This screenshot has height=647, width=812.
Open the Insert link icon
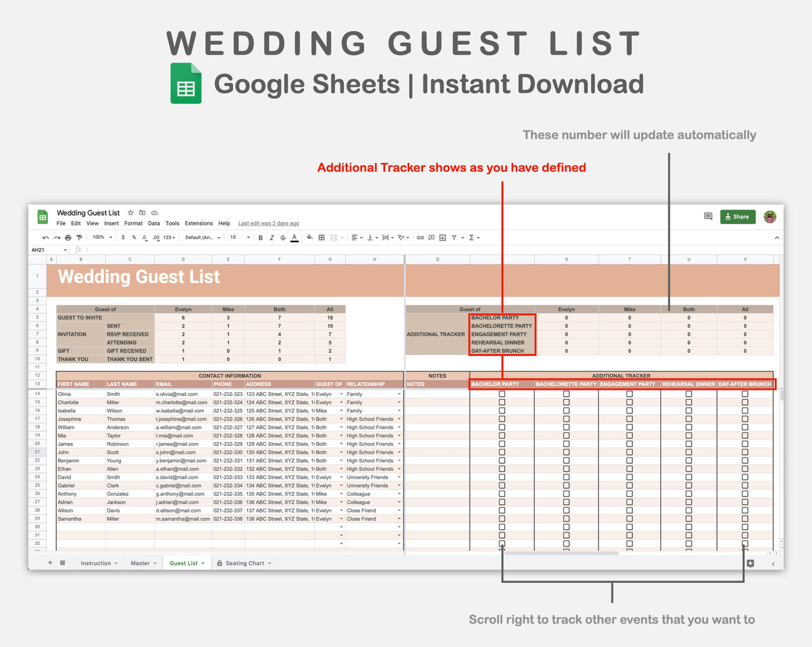coord(420,237)
